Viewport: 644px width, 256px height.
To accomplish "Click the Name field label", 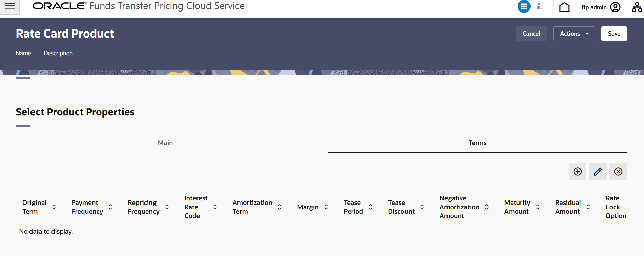I will 23,53.
